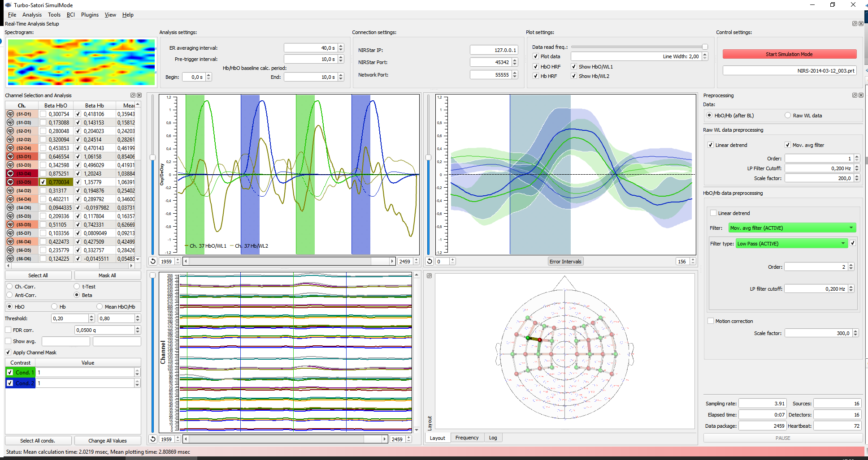Image resolution: width=868 pixels, height=460 pixels.
Task: Open the Cond. 1 contrast value dropdown
Action: tap(137, 373)
